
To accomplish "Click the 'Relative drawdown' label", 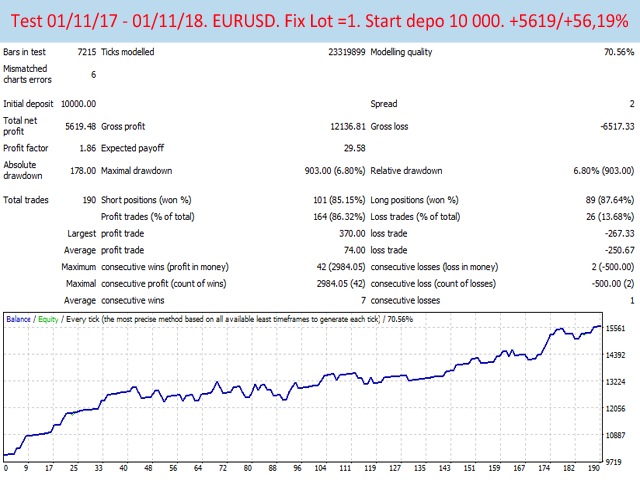I will pyautogui.click(x=406, y=171).
